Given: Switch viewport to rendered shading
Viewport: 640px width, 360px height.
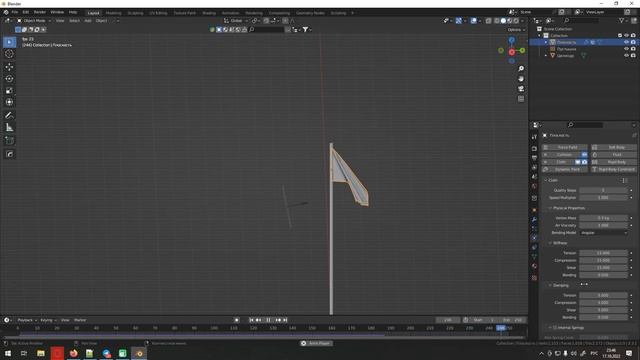Looking at the screenshot, I should pyautogui.click(x=516, y=20).
